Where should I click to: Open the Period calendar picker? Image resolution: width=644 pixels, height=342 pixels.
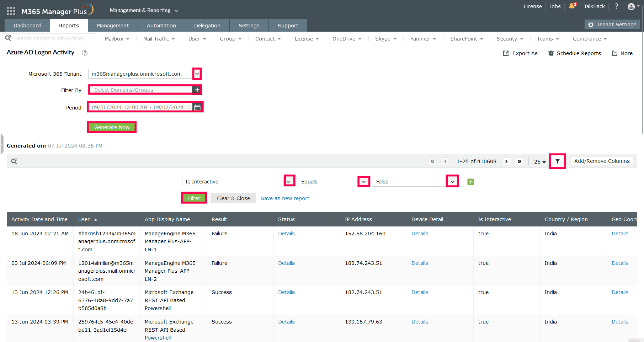coord(198,107)
